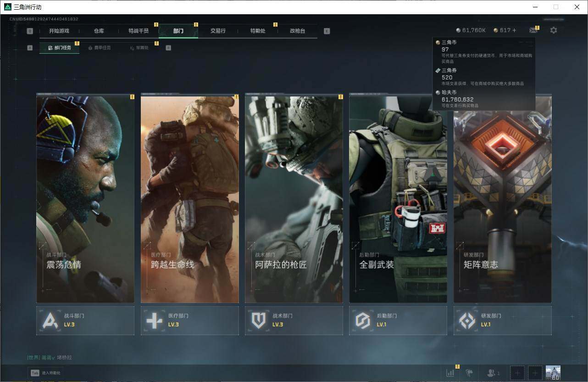
Task: Click the 研发部门 diamond emblem icon
Action: [x=467, y=320]
